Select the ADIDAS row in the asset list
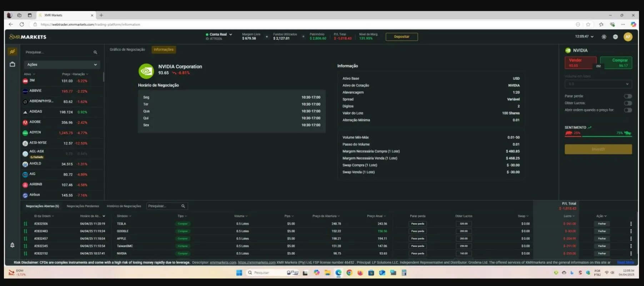644x286 pixels. [x=62, y=112]
